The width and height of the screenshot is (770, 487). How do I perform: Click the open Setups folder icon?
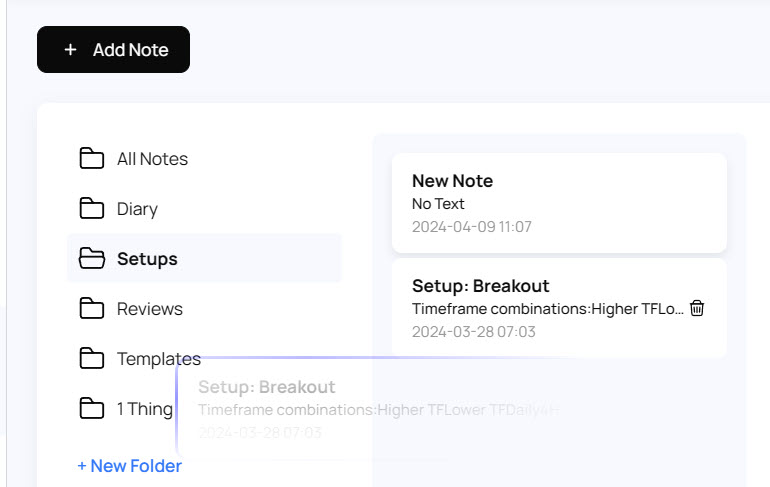tap(92, 259)
